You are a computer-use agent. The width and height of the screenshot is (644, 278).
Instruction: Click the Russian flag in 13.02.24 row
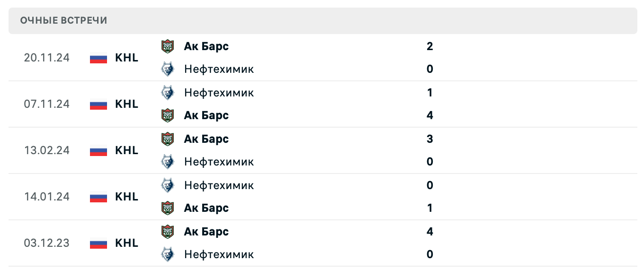(x=97, y=150)
